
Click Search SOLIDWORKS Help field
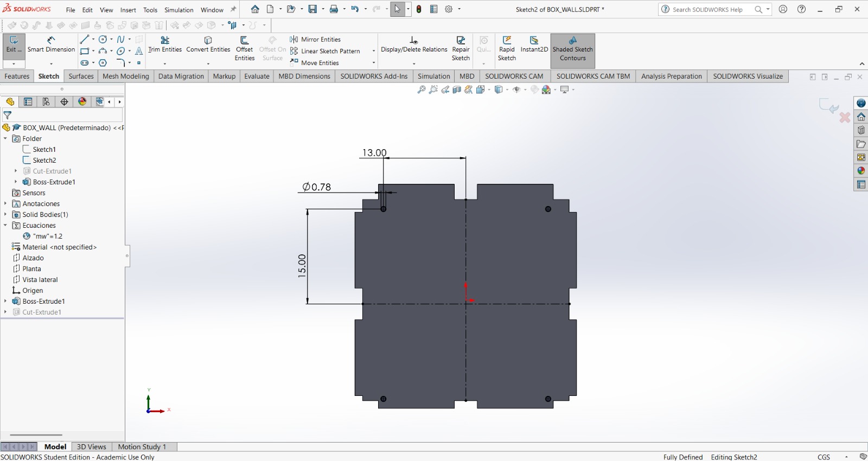pyautogui.click(x=714, y=9)
